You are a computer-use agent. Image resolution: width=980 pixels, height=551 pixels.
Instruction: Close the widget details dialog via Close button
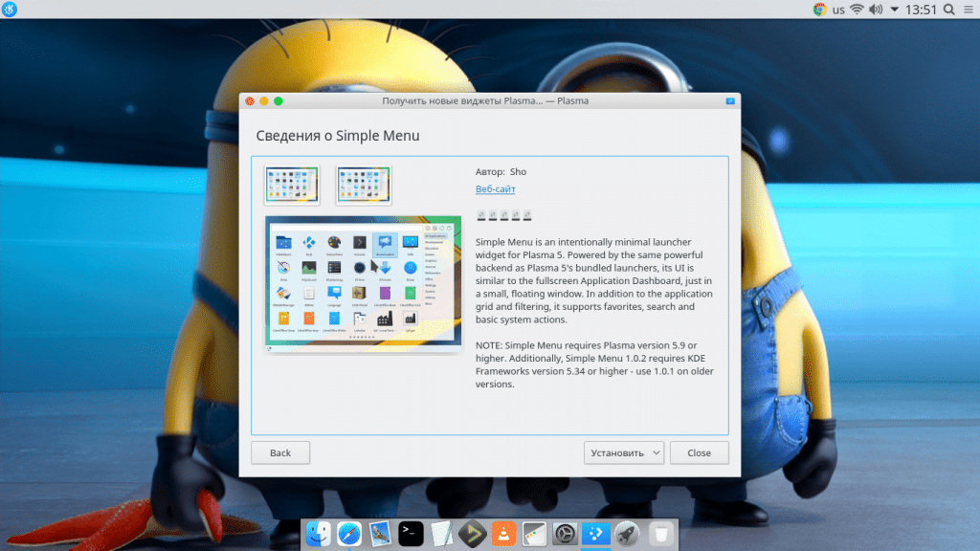click(700, 452)
